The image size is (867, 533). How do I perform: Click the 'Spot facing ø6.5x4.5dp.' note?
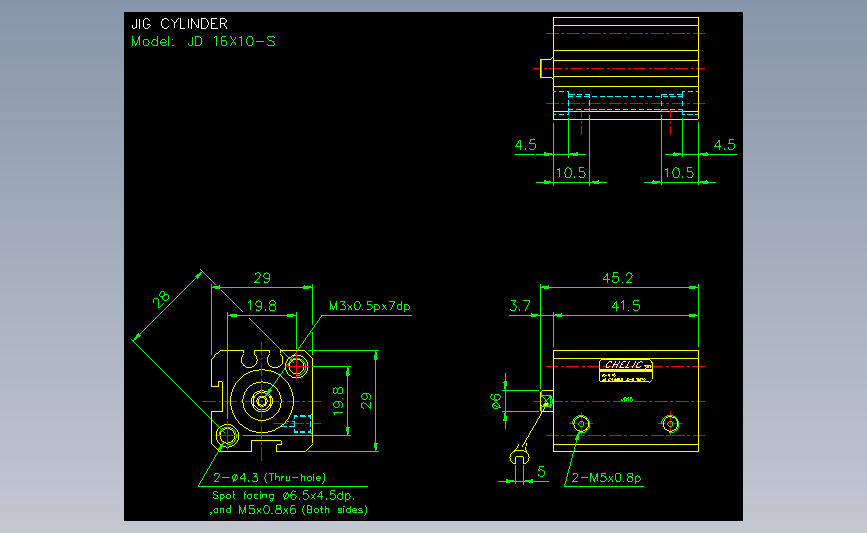pyautogui.click(x=283, y=495)
